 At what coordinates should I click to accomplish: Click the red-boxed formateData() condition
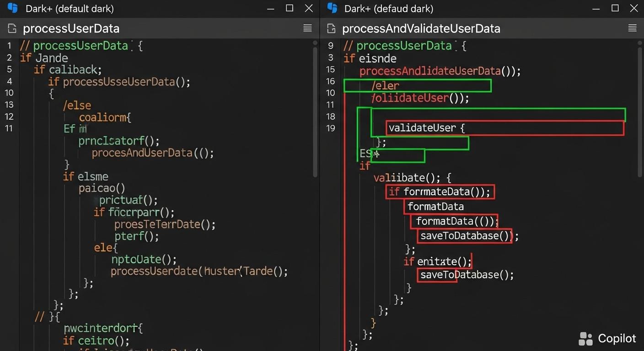click(x=439, y=192)
